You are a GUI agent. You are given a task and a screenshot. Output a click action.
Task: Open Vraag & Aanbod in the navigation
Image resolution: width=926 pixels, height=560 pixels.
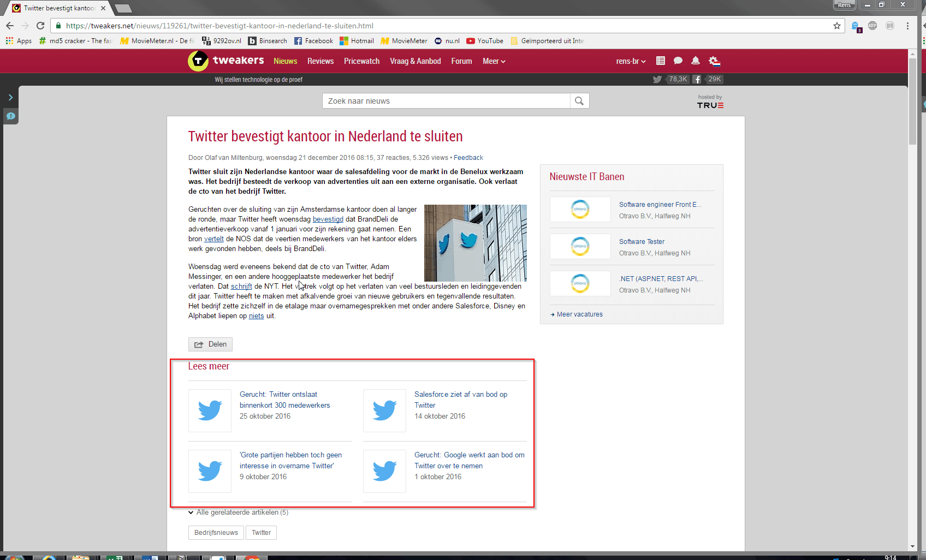415,61
